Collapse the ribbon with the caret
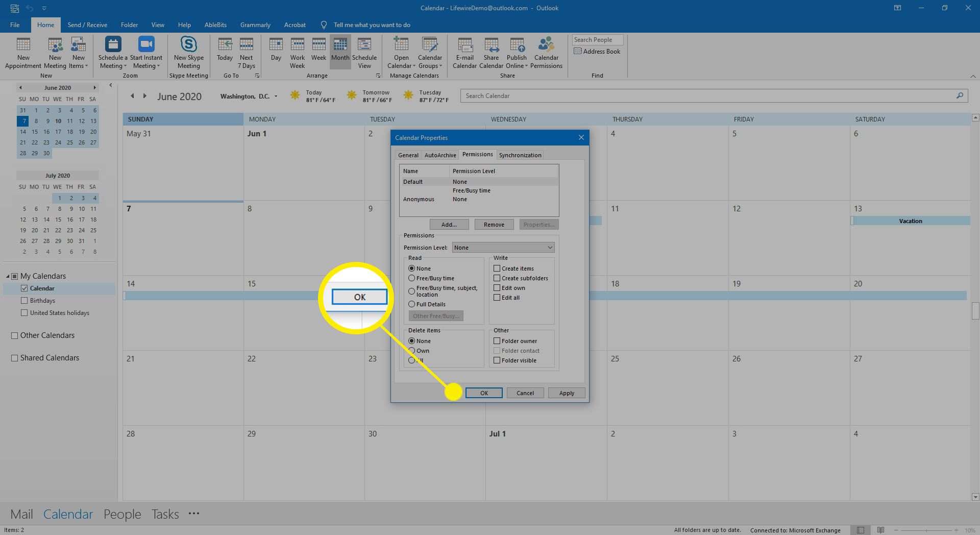 tap(973, 76)
